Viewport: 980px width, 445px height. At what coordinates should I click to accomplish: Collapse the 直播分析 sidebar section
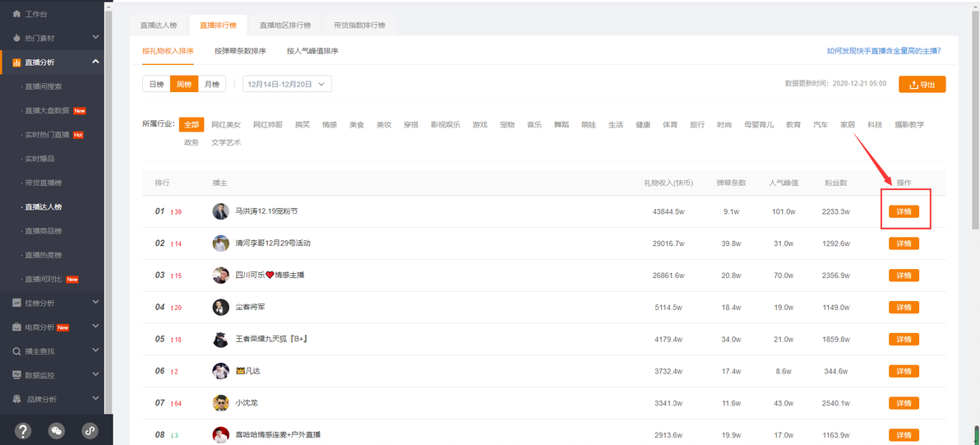(95, 62)
